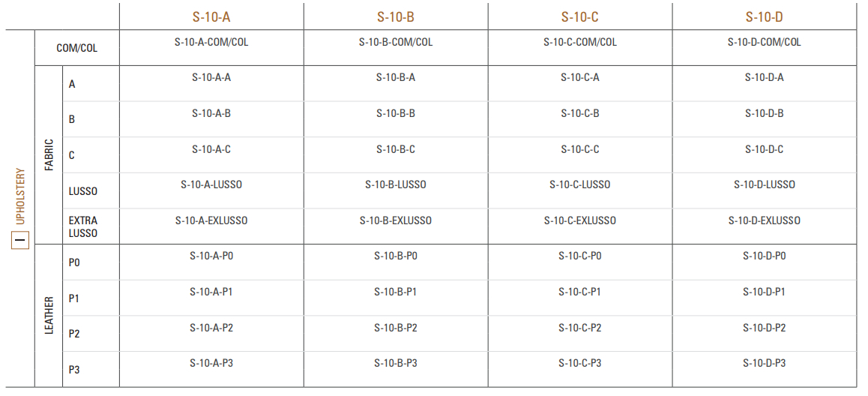Click the EXTRA LUSSO row label
Viewport: 868px width, 396px height.
83,226
